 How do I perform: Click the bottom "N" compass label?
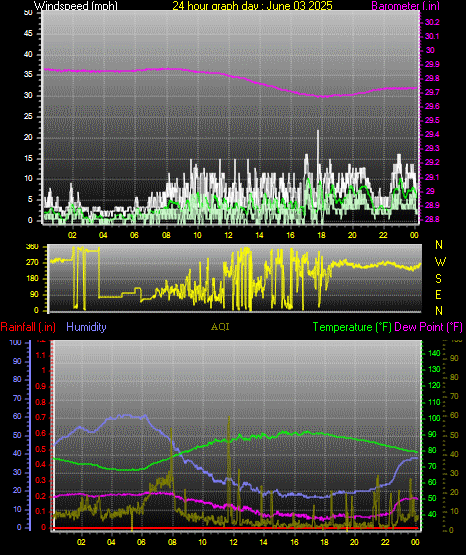[439, 311]
